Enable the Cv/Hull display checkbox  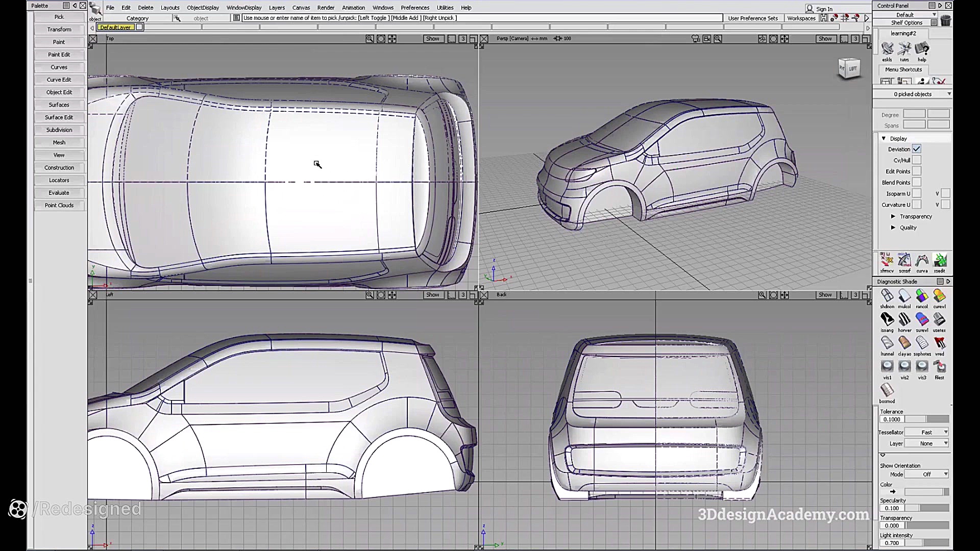[917, 160]
